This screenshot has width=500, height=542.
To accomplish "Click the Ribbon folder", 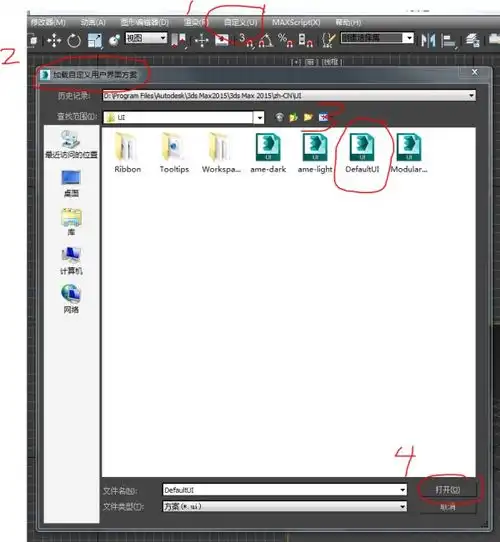I will (x=128, y=153).
